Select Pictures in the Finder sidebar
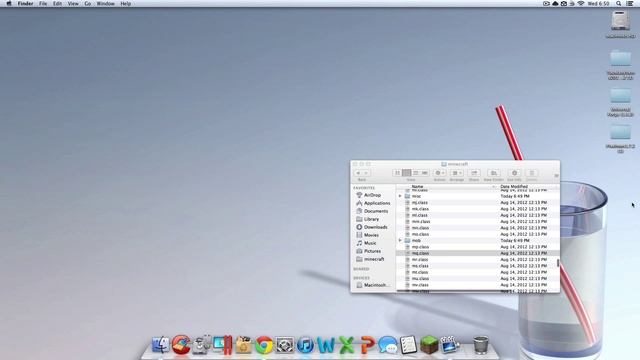Image resolution: width=640 pixels, height=360 pixels. tap(372, 251)
